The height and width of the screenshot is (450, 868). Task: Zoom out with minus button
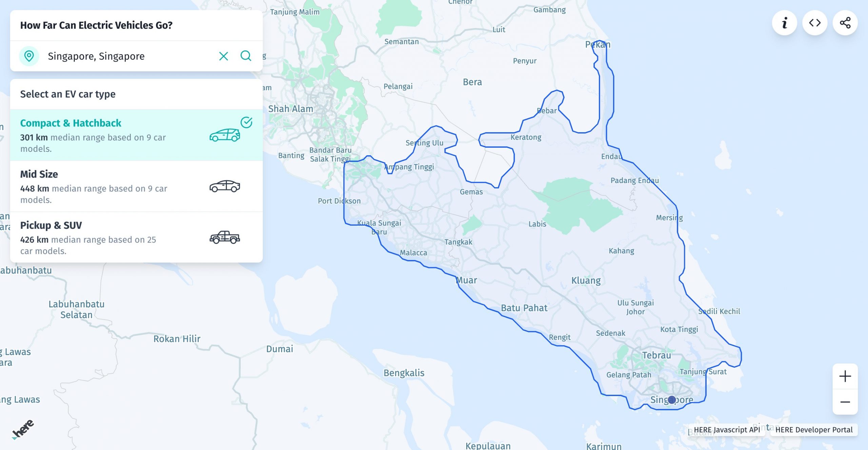click(x=845, y=402)
